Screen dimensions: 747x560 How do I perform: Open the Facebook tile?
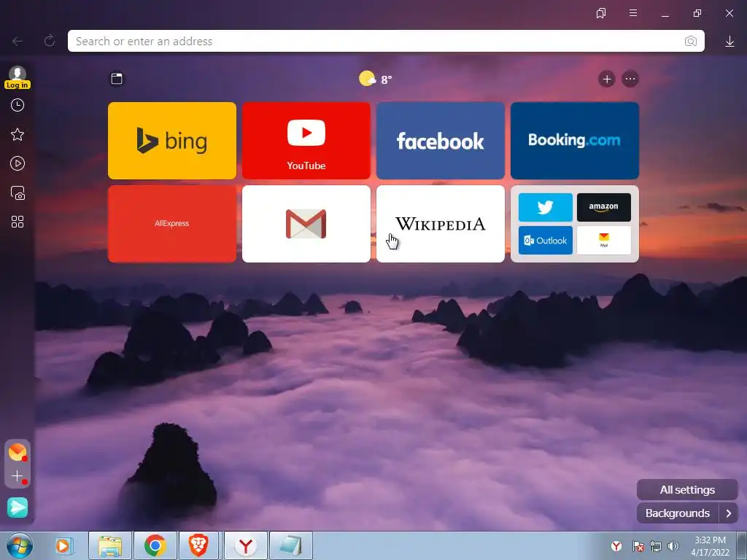point(441,141)
